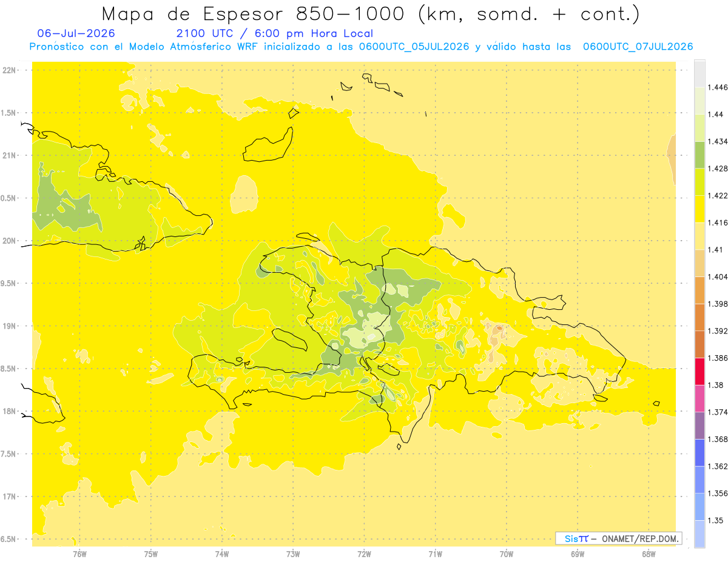This screenshot has height=562, width=728.
Task: Click the 'ONAMET/REP.DOM.' credit label
Action: [x=640, y=538]
